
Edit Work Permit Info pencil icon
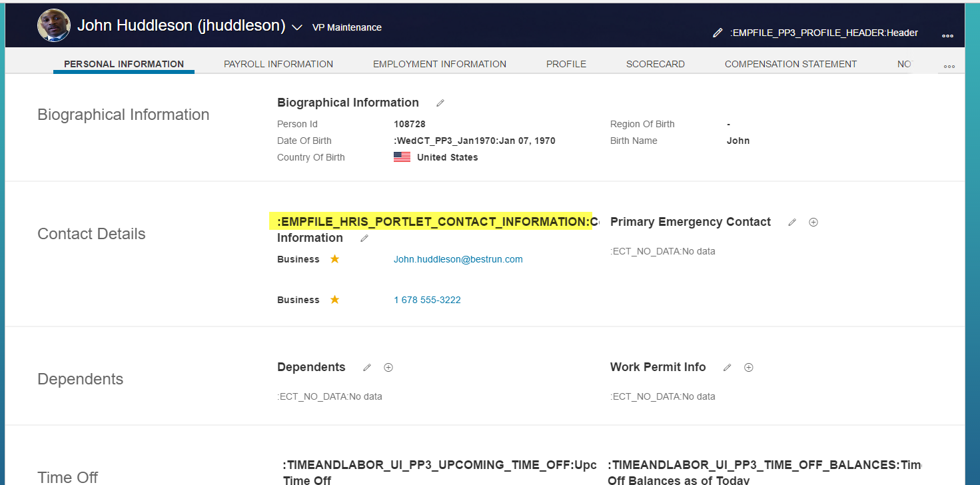pos(728,368)
